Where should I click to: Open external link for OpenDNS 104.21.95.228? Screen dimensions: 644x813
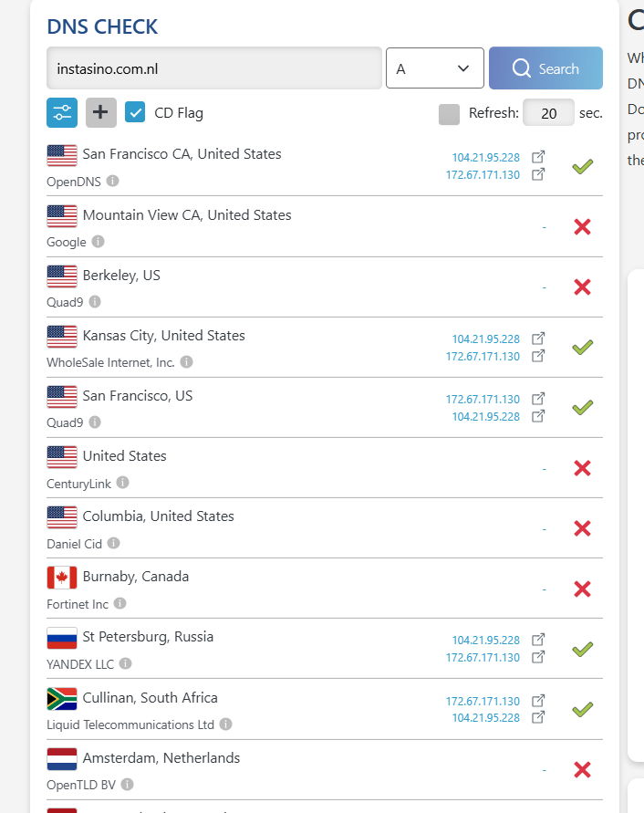coord(538,157)
